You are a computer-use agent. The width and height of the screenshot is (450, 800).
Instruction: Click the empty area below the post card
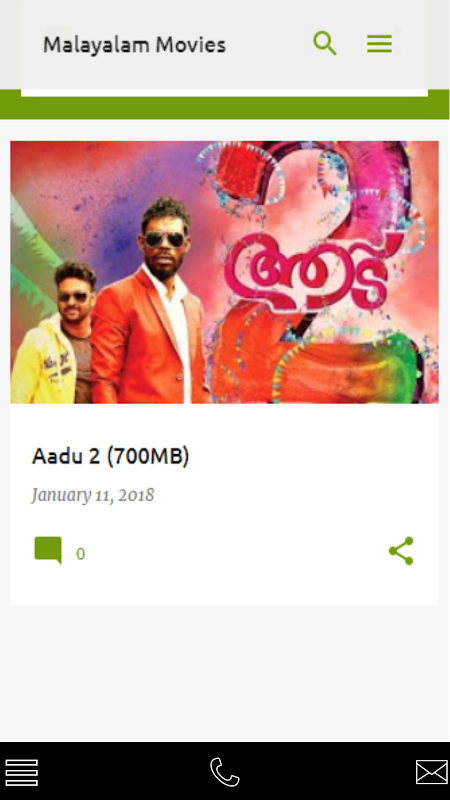[224, 673]
